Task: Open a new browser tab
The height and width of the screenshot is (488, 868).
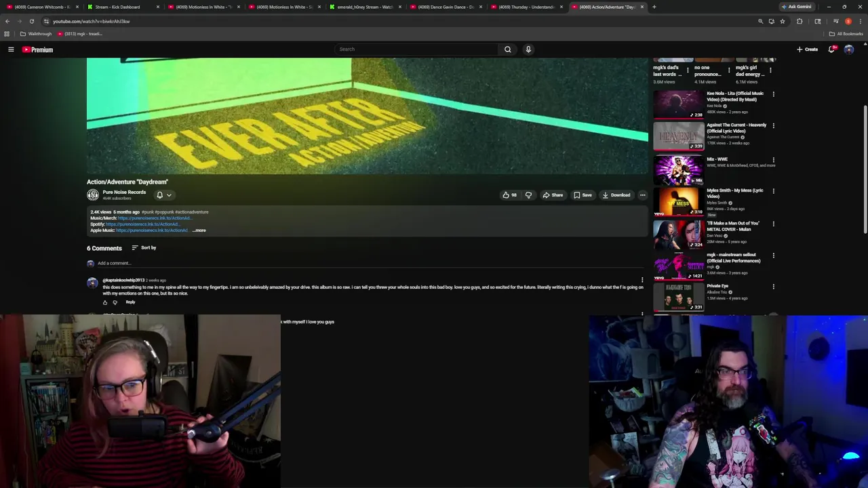Action: 654,7
